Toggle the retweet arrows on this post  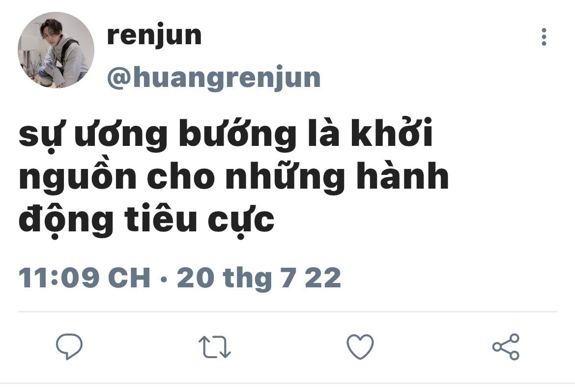[215, 346]
